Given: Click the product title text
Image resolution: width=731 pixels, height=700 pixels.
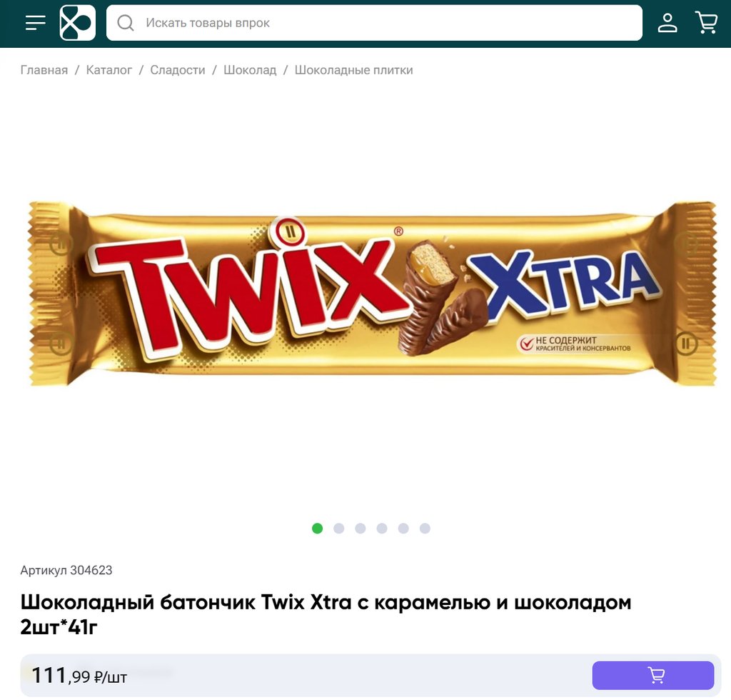Looking at the screenshot, I should tap(326, 614).
